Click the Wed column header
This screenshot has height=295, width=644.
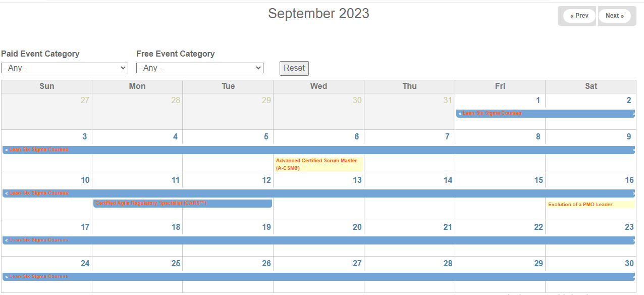point(318,86)
